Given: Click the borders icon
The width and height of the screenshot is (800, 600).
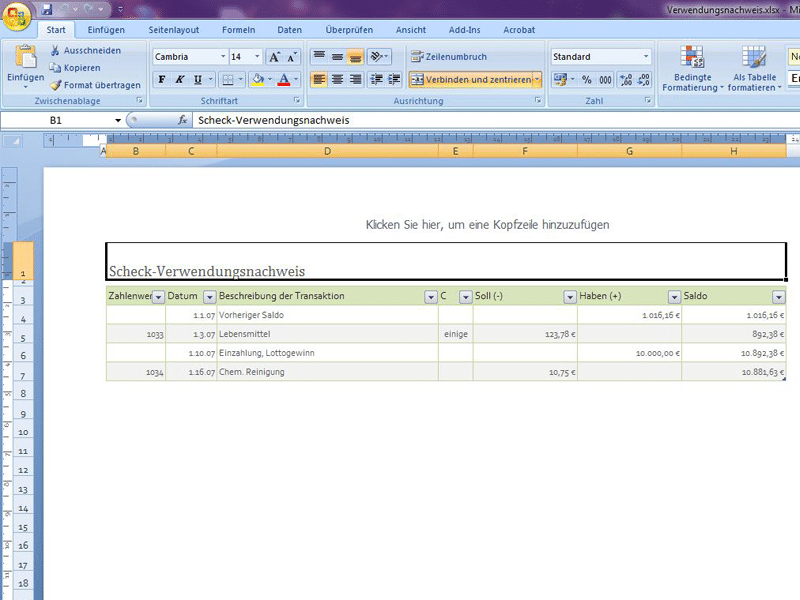Looking at the screenshot, I should (228, 80).
